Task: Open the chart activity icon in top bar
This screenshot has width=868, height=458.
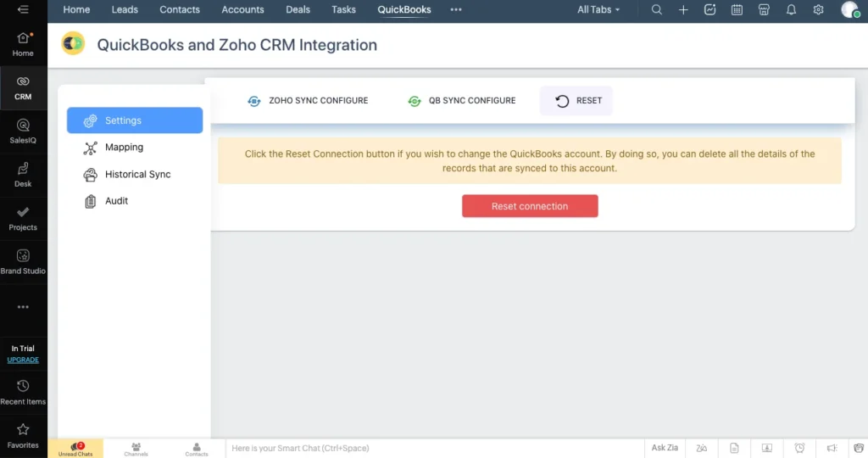Action: click(x=709, y=9)
